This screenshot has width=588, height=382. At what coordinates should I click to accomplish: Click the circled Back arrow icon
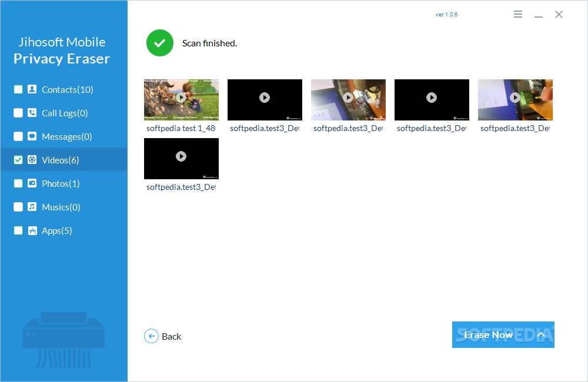pos(152,336)
